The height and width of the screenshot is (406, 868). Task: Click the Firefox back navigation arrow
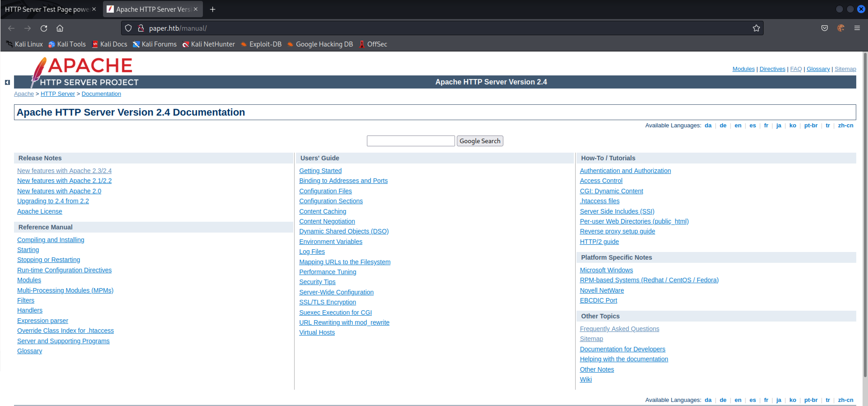point(11,28)
